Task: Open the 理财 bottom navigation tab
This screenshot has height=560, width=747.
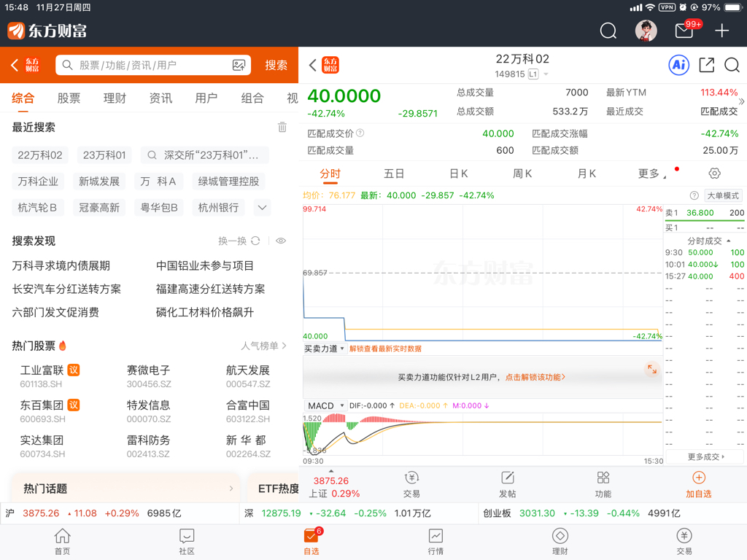Action: tap(560, 542)
